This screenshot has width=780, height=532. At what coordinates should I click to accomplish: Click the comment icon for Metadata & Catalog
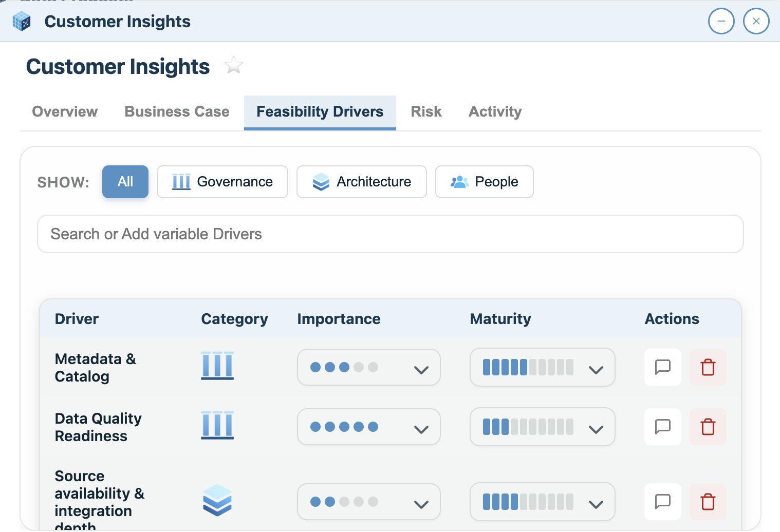tap(662, 367)
